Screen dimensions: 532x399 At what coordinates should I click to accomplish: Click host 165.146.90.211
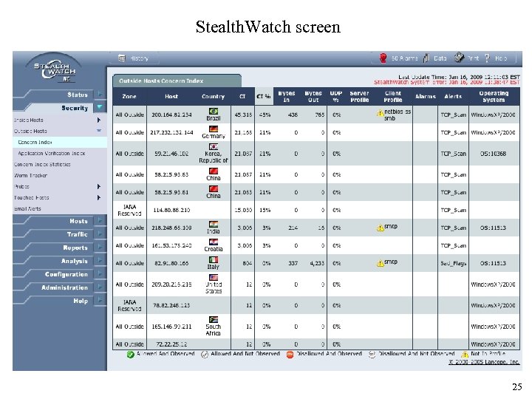click(171, 327)
